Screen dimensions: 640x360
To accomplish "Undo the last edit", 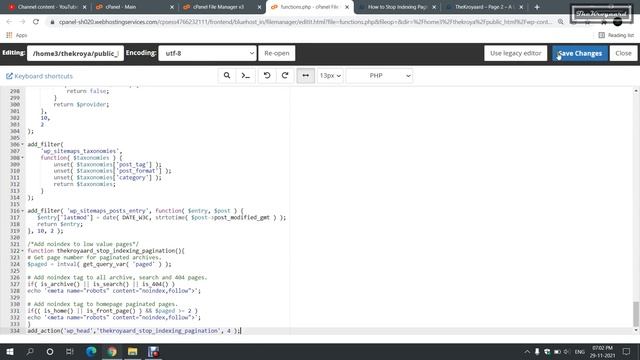I will click(267, 76).
